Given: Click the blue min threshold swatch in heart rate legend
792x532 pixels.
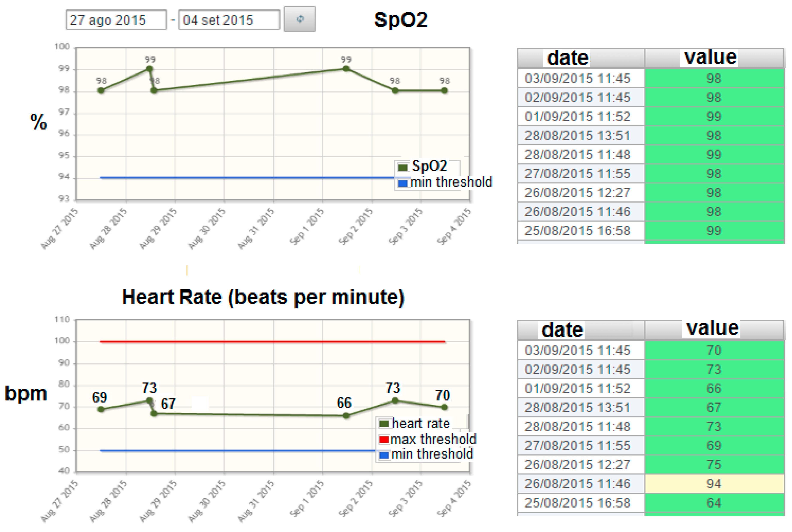Looking at the screenshot, I should (x=384, y=455).
